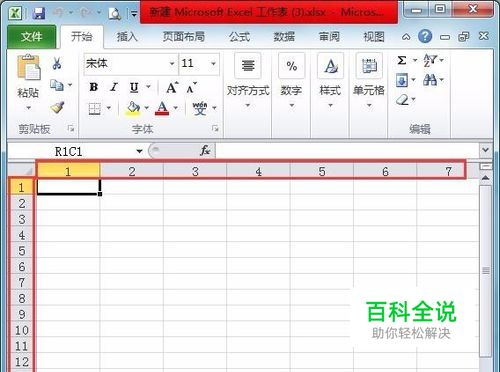The height and width of the screenshot is (372, 500).
Task: Switch to the 审阅 (Review) tab
Action: (x=329, y=36)
